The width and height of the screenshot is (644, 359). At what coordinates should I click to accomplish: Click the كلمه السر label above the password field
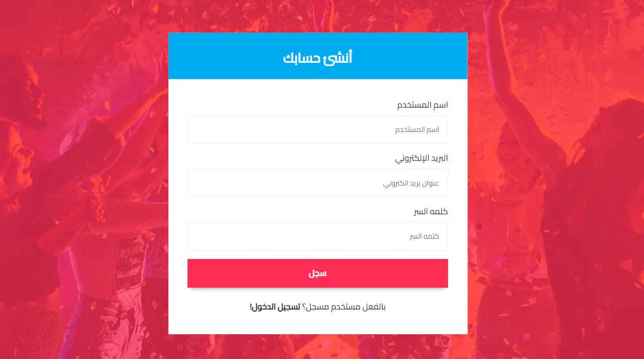(x=430, y=212)
